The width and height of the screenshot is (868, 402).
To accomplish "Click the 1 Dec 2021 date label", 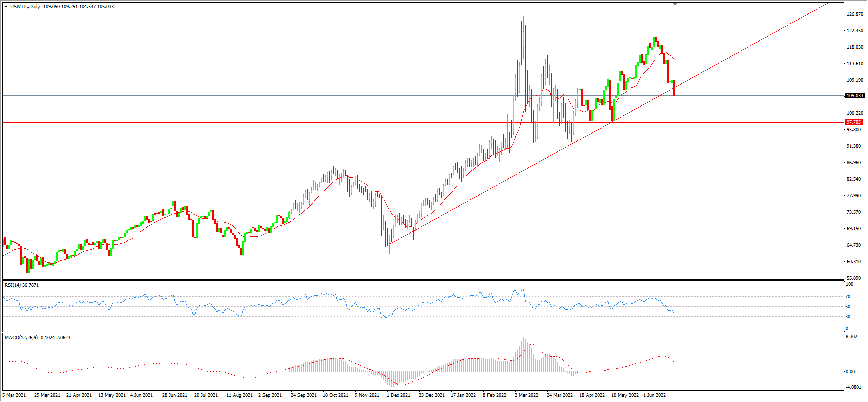I will point(398,395).
